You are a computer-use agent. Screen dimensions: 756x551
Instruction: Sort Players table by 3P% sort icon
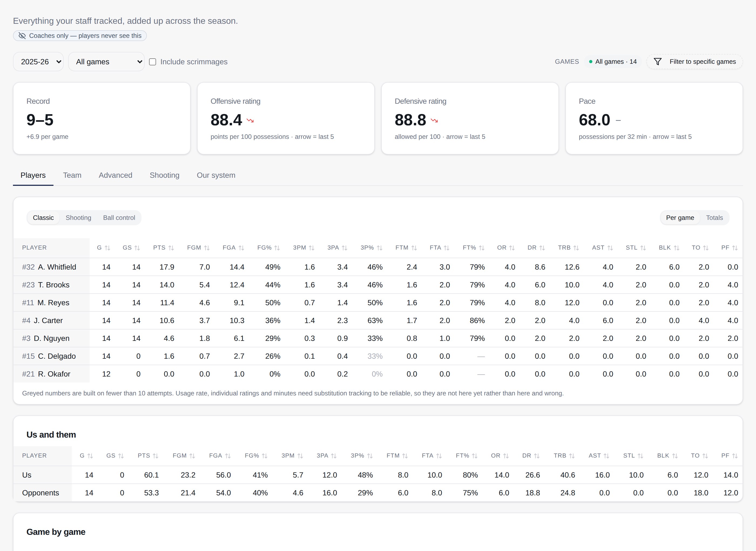(x=379, y=248)
